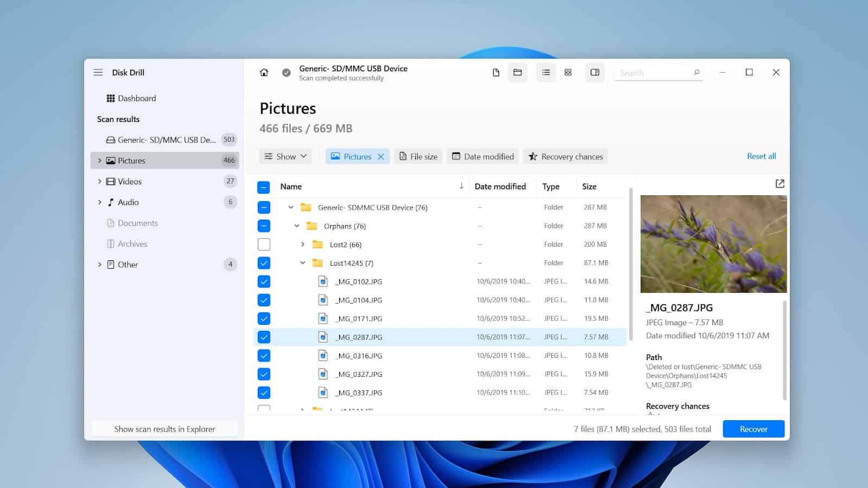868x488 pixels.
Task: Uncheck the _MG_0104.JPG checkbox
Action: (264, 300)
